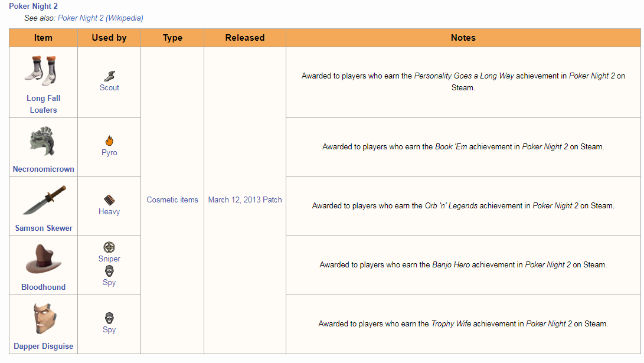Open the Poker Night 2 (Wikipedia) link
This screenshot has height=363, width=644.
pyautogui.click(x=100, y=18)
